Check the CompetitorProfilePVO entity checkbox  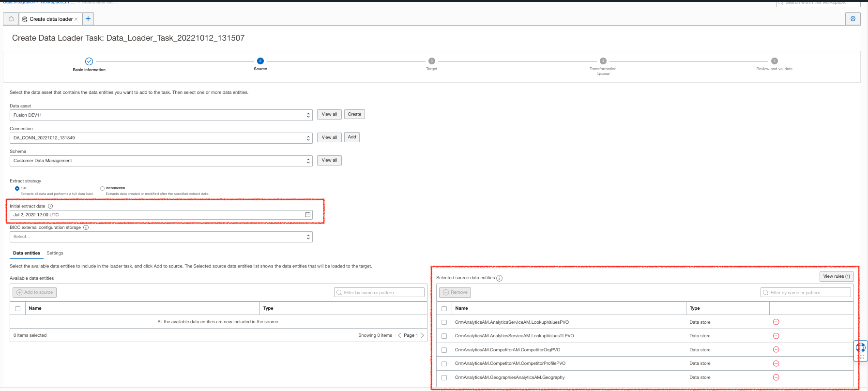[444, 363]
